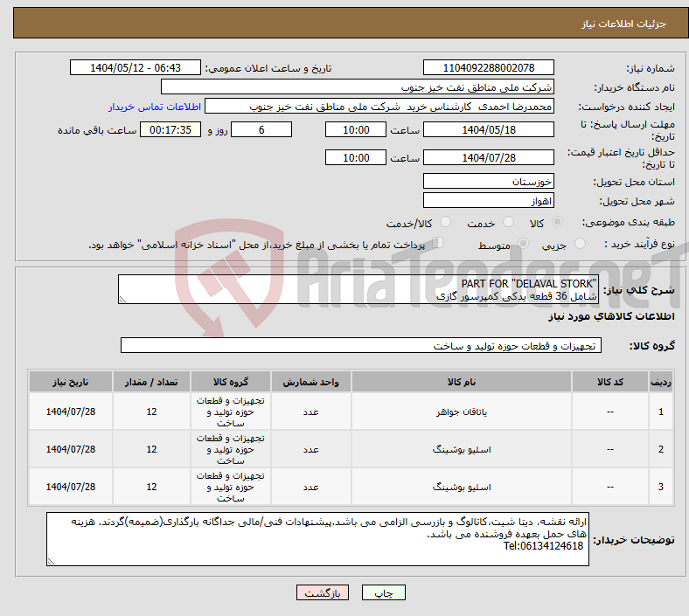Click the جزئیات اطلاعات نیاز header title

pos(624,24)
